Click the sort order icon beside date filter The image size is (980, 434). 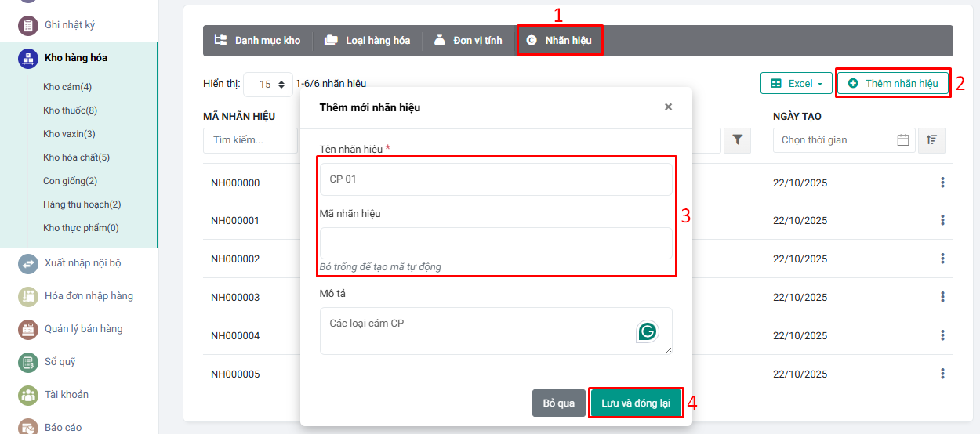click(931, 140)
